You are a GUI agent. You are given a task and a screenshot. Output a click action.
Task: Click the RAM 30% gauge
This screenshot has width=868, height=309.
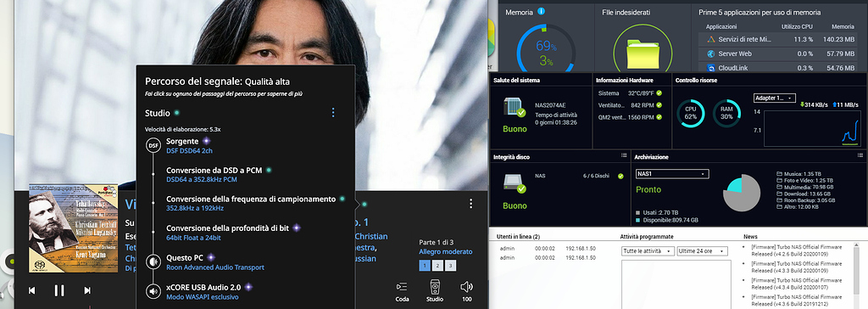[x=726, y=113]
